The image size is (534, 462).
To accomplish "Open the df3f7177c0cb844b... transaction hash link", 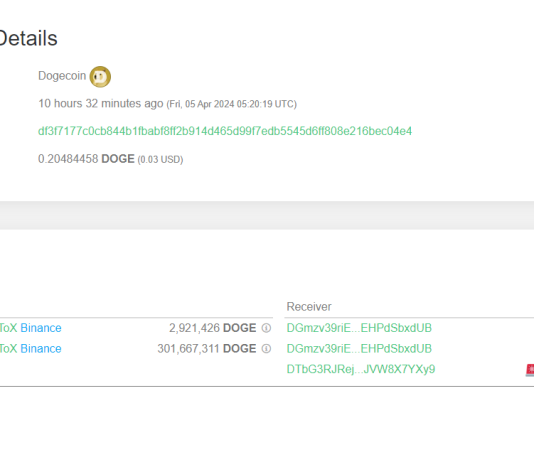I will (x=225, y=131).
